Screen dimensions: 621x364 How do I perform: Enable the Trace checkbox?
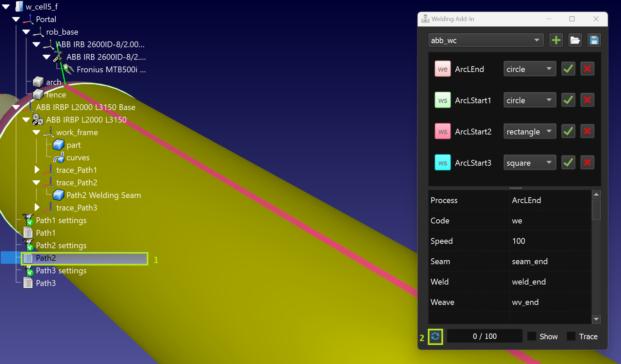pos(571,336)
